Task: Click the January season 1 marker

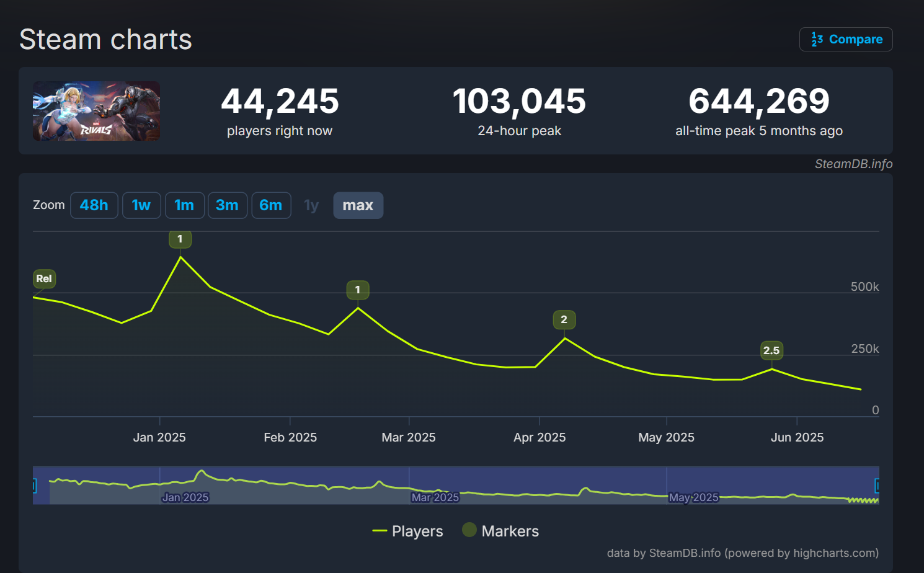Action: point(180,239)
